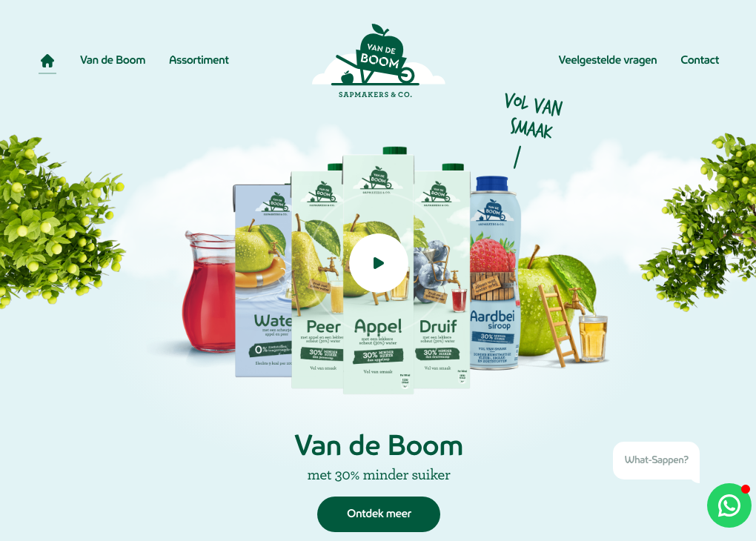The image size is (756, 541).
Task: Click the Van de Boom wheelbarrow logo
Action: tap(378, 61)
